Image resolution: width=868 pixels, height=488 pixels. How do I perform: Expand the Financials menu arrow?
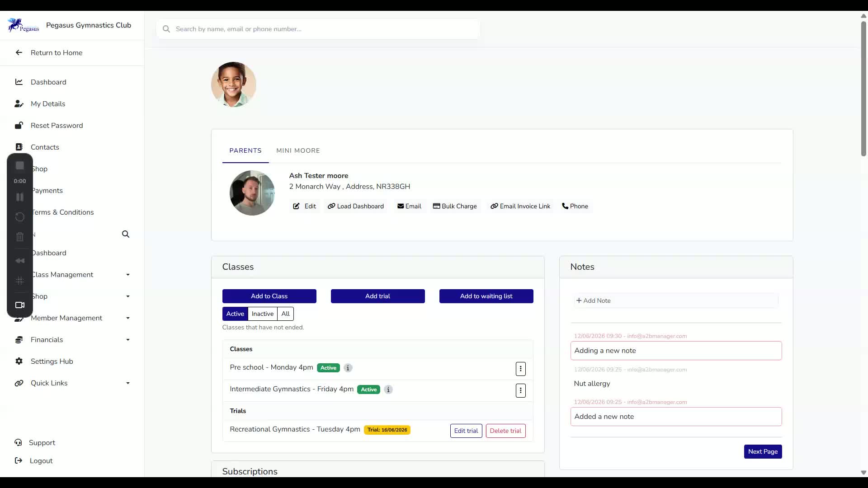pyautogui.click(x=128, y=340)
